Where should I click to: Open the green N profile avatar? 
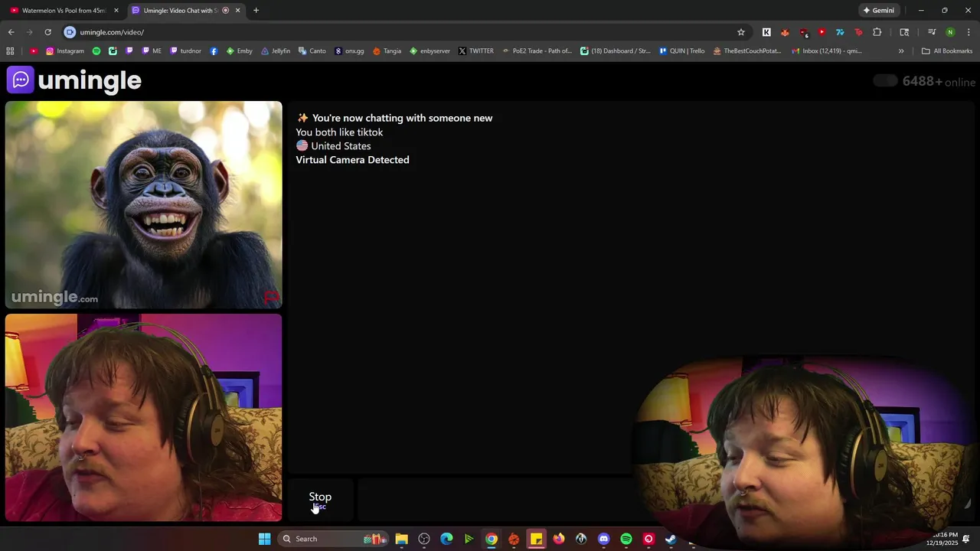950,32
